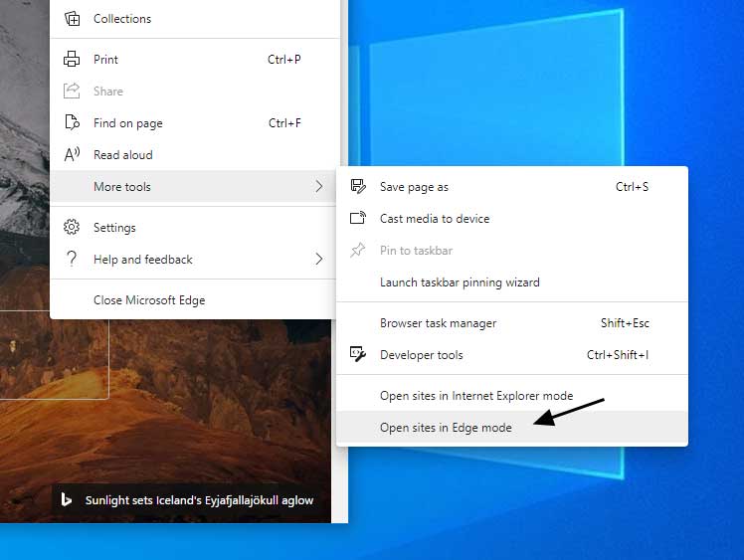
Task: Open the Collections menu entry
Action: [x=195, y=19]
